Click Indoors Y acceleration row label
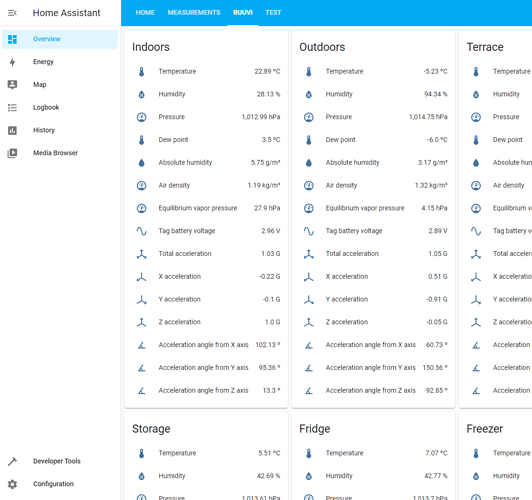Image resolution: width=532 pixels, height=500 pixels. (x=179, y=299)
